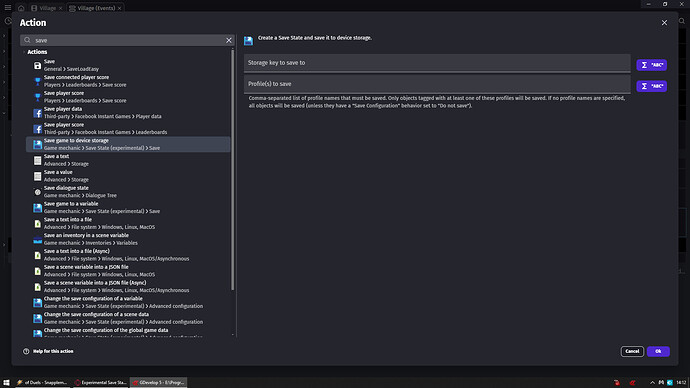Click the Storage key to save to field
The width and height of the screenshot is (690, 388).
(437, 63)
